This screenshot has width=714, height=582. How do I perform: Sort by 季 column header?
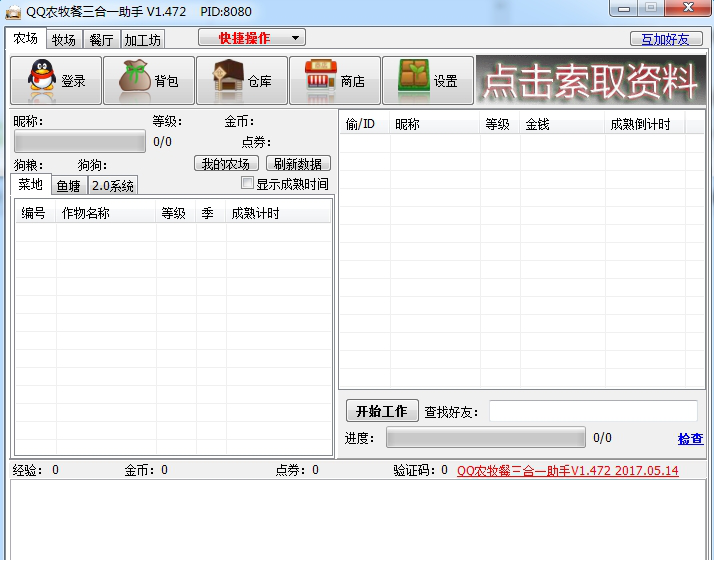(x=211, y=213)
